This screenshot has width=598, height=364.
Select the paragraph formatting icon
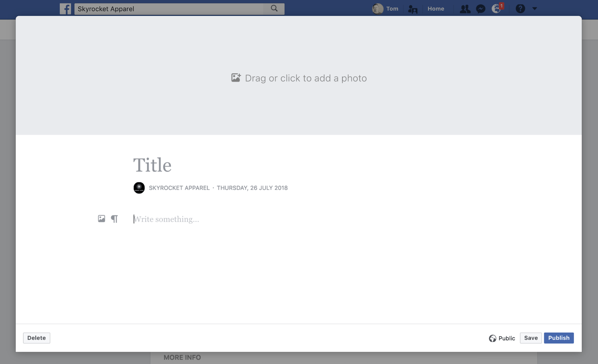coord(114,218)
